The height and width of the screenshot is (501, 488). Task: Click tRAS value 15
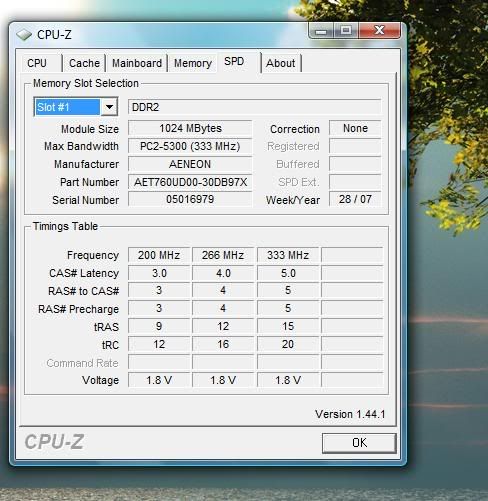click(x=288, y=326)
